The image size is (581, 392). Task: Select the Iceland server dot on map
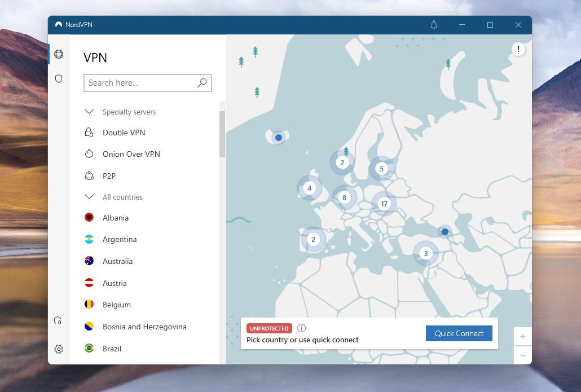click(x=279, y=138)
